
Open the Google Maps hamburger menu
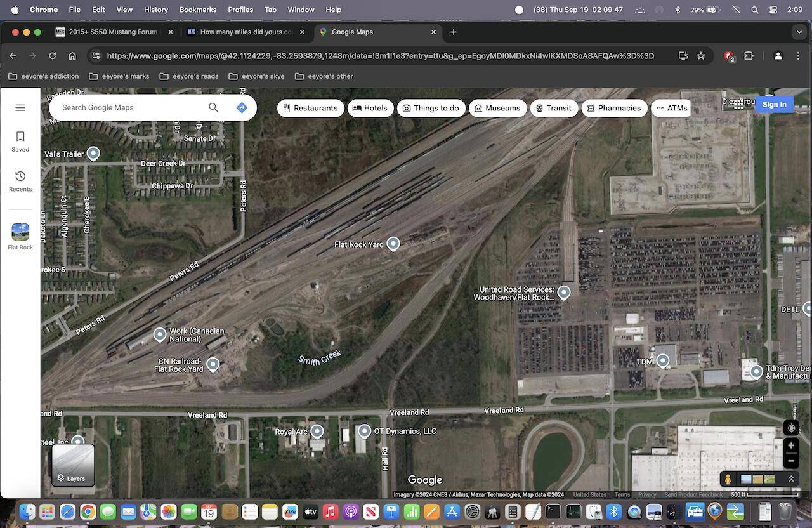pos(20,108)
